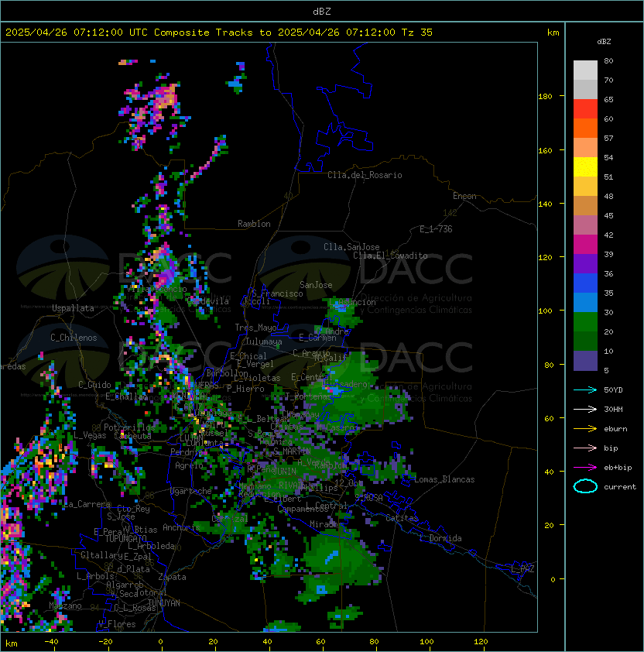Click the Agrelo map label
Screen dimensions: 644x652
tap(189, 465)
